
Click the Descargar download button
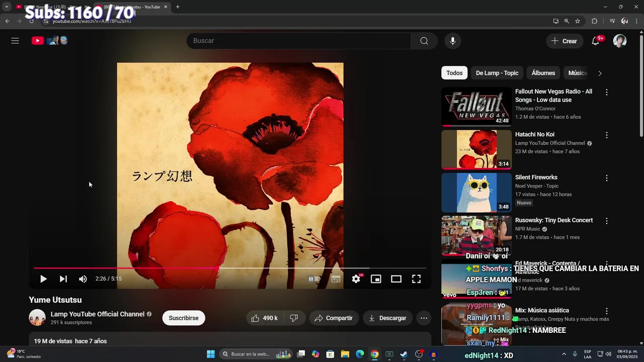pyautogui.click(x=387, y=318)
